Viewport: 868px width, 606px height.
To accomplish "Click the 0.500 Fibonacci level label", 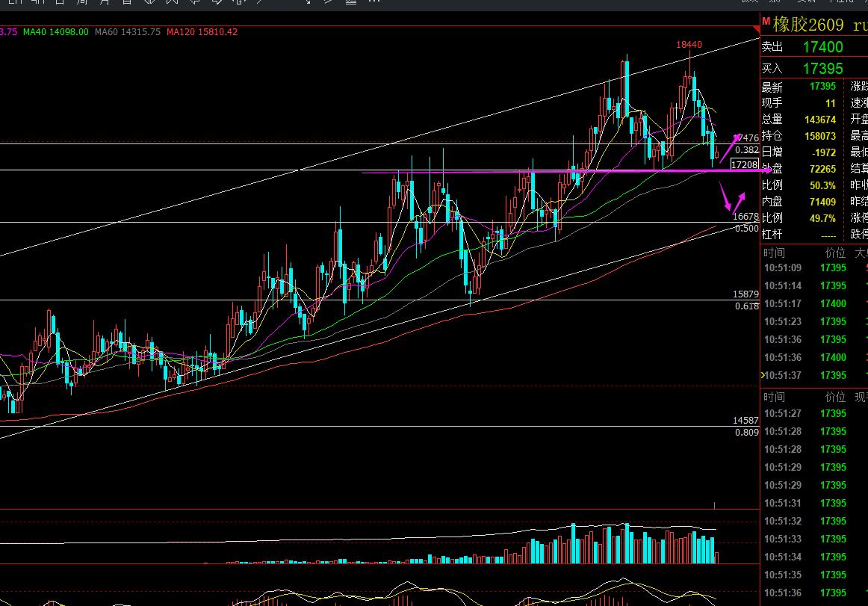I will [x=747, y=228].
